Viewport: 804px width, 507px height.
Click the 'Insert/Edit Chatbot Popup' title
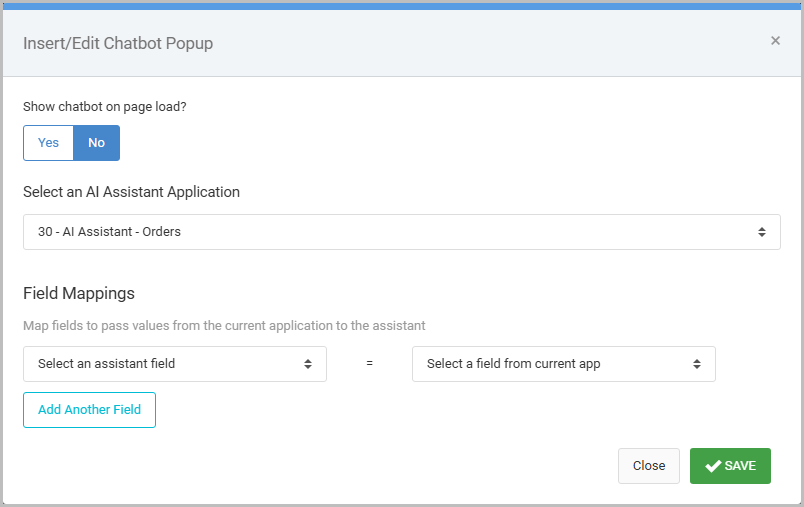pyautogui.click(x=118, y=43)
